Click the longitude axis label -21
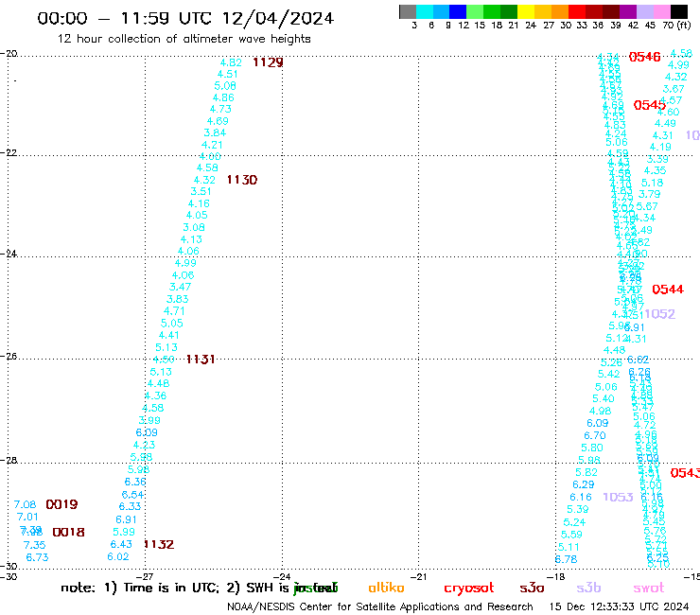This screenshot has width=700, height=615. pos(419,576)
